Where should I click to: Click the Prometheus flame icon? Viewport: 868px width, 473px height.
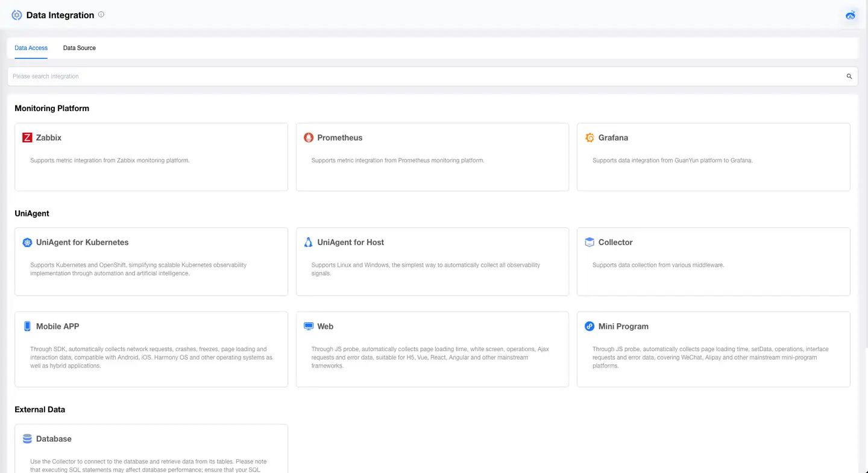(309, 138)
